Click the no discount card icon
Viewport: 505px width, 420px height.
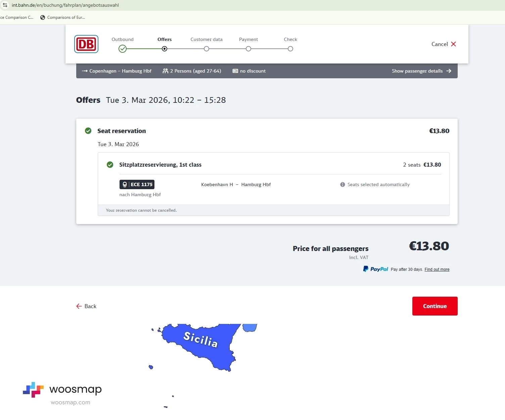pyautogui.click(x=235, y=71)
